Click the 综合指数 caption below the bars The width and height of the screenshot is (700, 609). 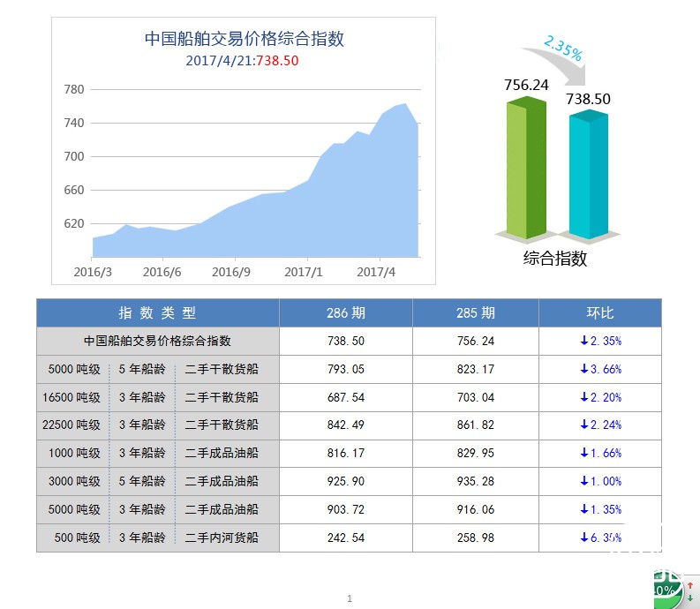[x=555, y=259]
